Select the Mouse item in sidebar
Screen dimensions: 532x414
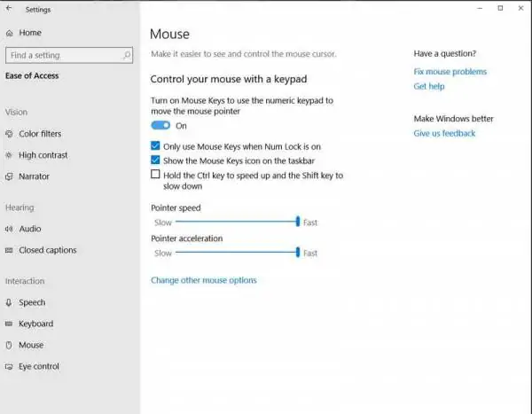coord(31,345)
